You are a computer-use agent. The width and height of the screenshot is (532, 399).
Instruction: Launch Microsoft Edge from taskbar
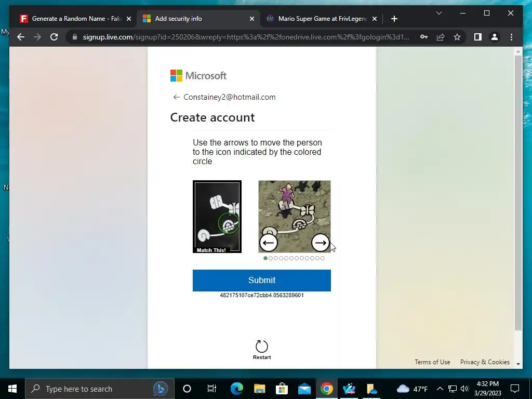click(x=237, y=389)
